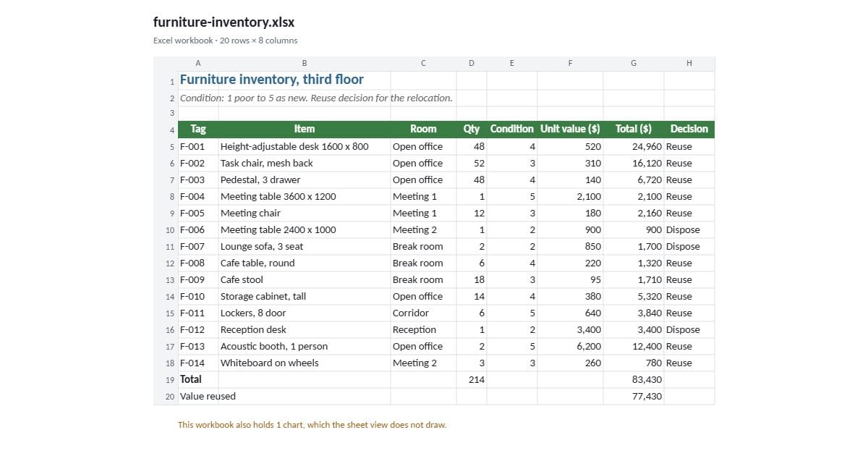Image resolution: width=868 pixels, height=456 pixels.
Task: Click the 'Unit value ($)' header cell
Action: [x=570, y=129]
